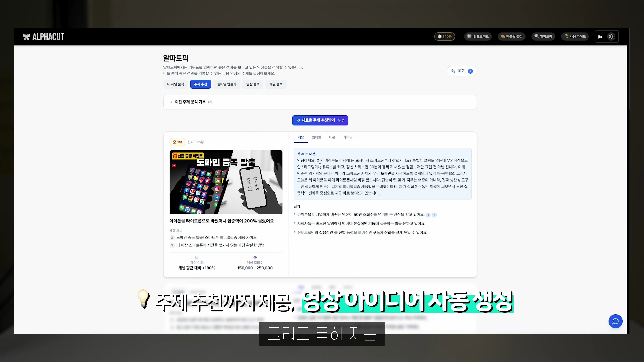Open reference badge 2 in 근거
The width and height of the screenshot is (644, 362).
coord(434,215)
